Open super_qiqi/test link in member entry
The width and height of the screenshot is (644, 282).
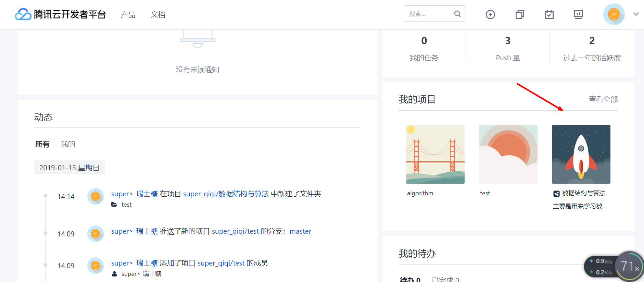coord(221,263)
